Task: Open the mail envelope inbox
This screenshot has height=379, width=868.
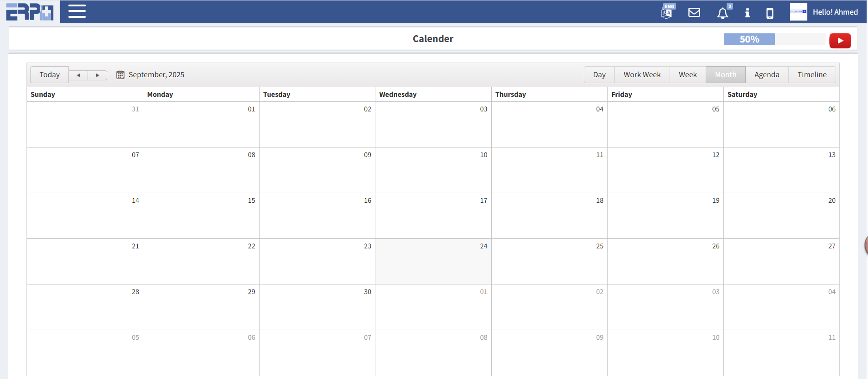Action: click(694, 12)
